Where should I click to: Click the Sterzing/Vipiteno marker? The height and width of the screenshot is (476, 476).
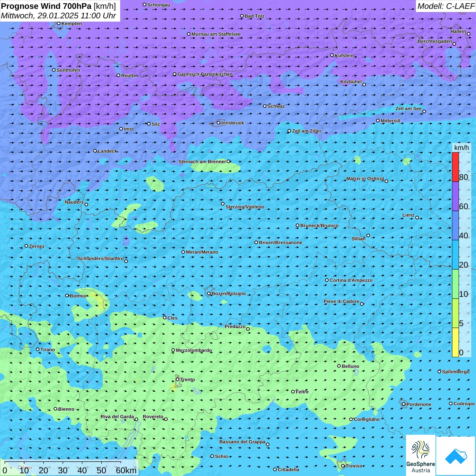[x=223, y=204]
